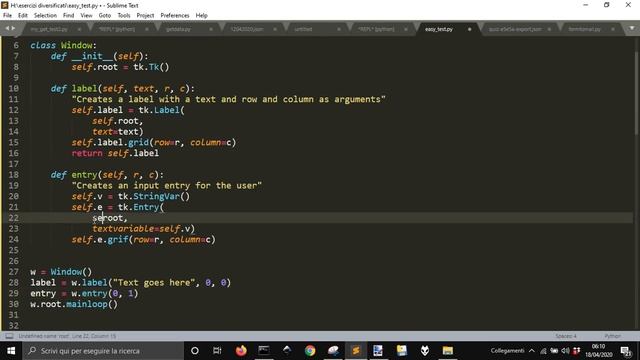This screenshot has width=640, height=360.
Task: Open Task View on the taskbar
Action: click(x=217, y=351)
